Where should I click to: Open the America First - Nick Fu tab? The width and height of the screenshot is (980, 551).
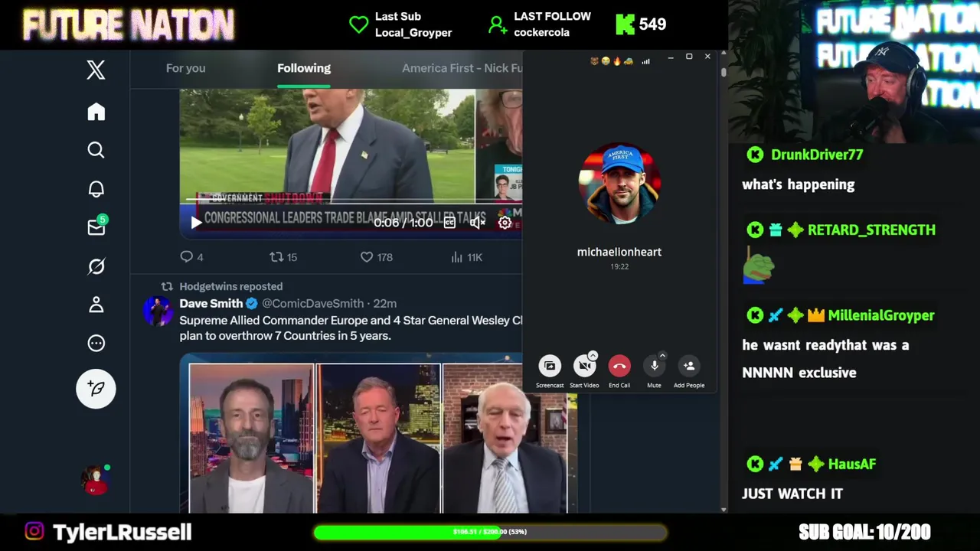tap(462, 68)
